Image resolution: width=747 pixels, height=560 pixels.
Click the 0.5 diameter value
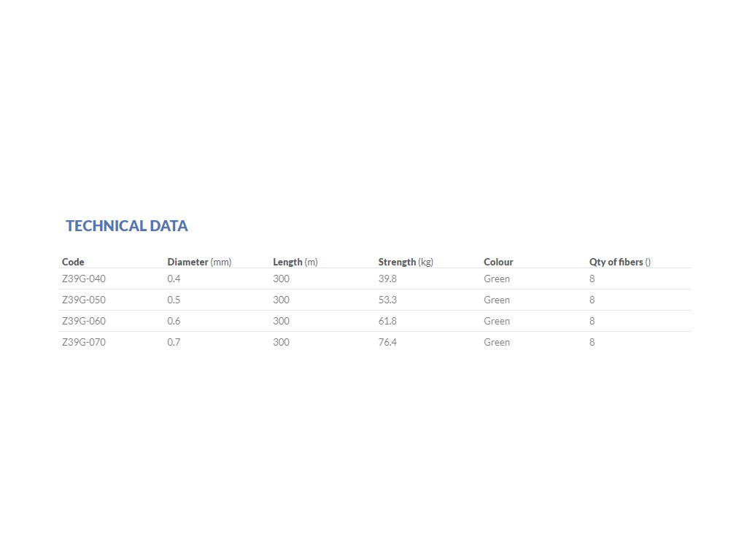(174, 300)
